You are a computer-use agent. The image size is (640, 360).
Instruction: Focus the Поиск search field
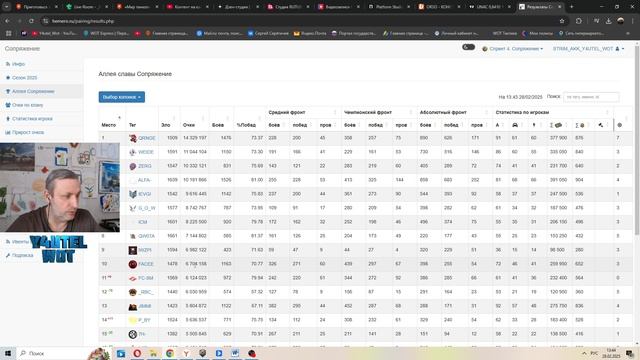tap(591, 97)
